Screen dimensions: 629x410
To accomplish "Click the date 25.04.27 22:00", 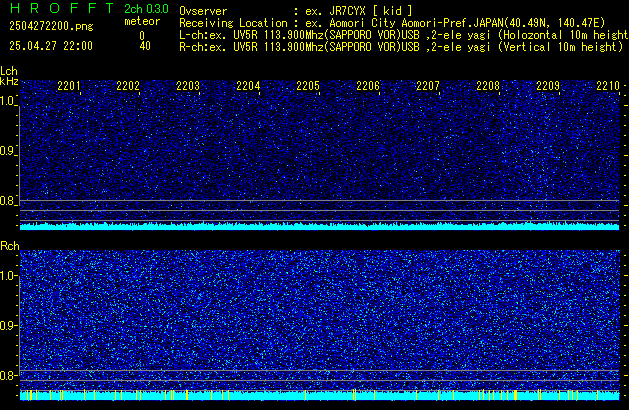I will coord(51,46).
